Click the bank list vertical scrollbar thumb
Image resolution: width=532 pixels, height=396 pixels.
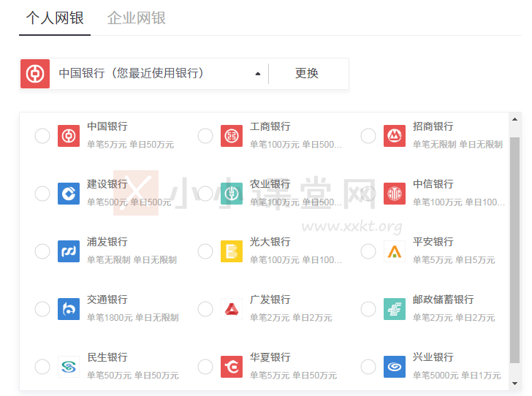coord(514,250)
